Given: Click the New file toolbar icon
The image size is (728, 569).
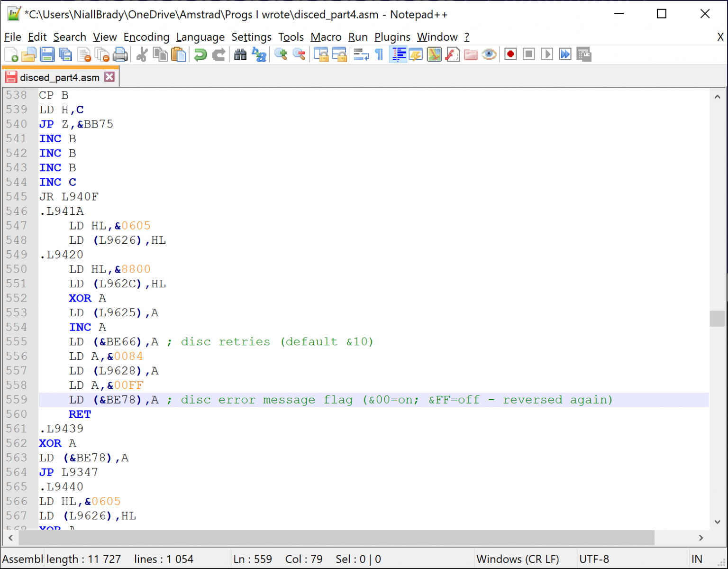Looking at the screenshot, I should tap(11, 55).
